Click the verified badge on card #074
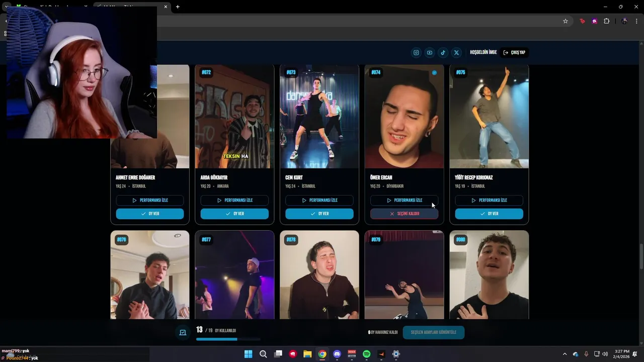The image size is (644, 362). [x=434, y=72]
